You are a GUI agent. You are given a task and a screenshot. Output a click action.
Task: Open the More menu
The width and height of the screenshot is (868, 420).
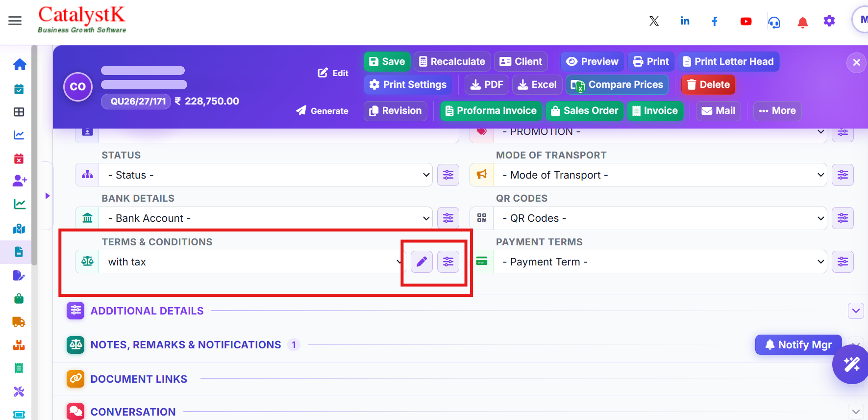(x=777, y=110)
